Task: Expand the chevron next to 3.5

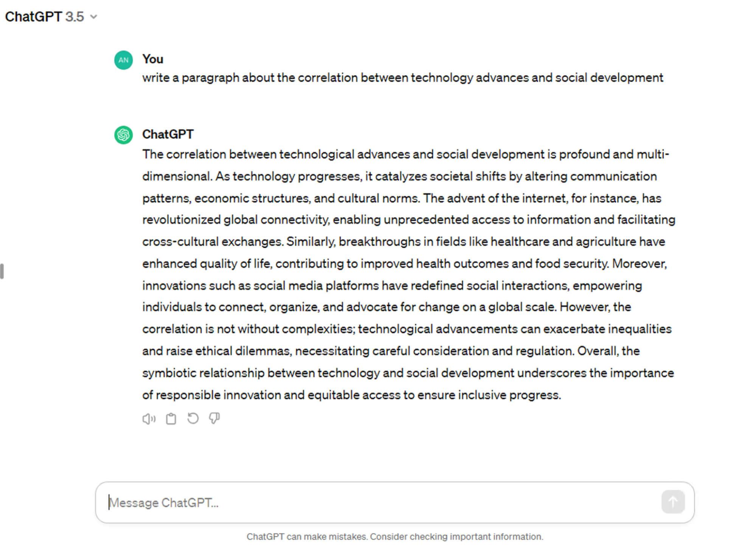Action: click(94, 17)
